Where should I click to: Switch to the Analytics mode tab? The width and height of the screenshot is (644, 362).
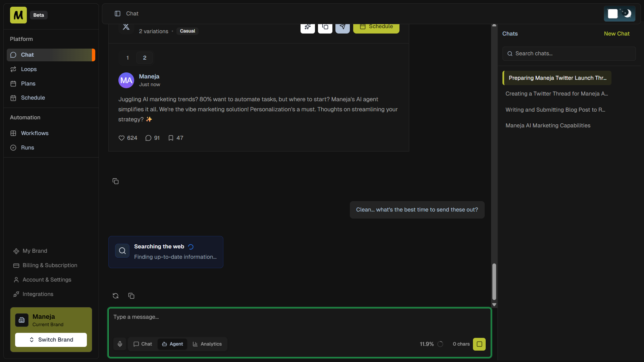(x=207, y=344)
